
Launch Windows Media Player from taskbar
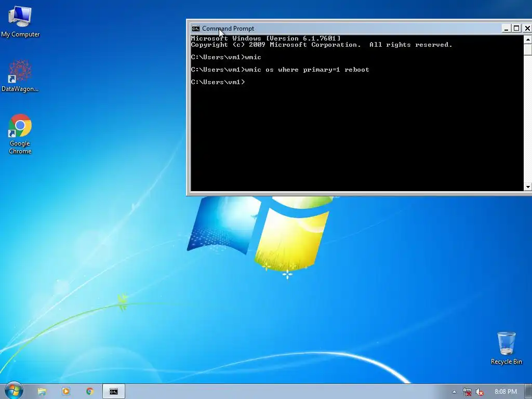(66, 392)
